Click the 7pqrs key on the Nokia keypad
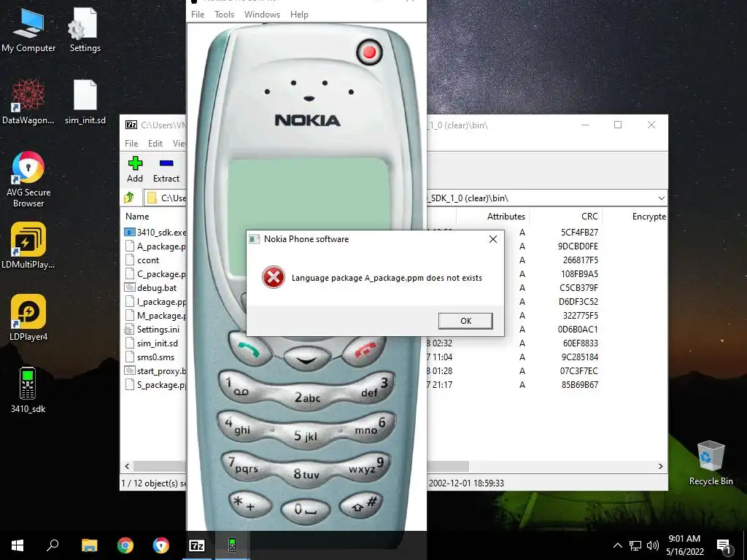747x560 pixels. pyautogui.click(x=244, y=464)
